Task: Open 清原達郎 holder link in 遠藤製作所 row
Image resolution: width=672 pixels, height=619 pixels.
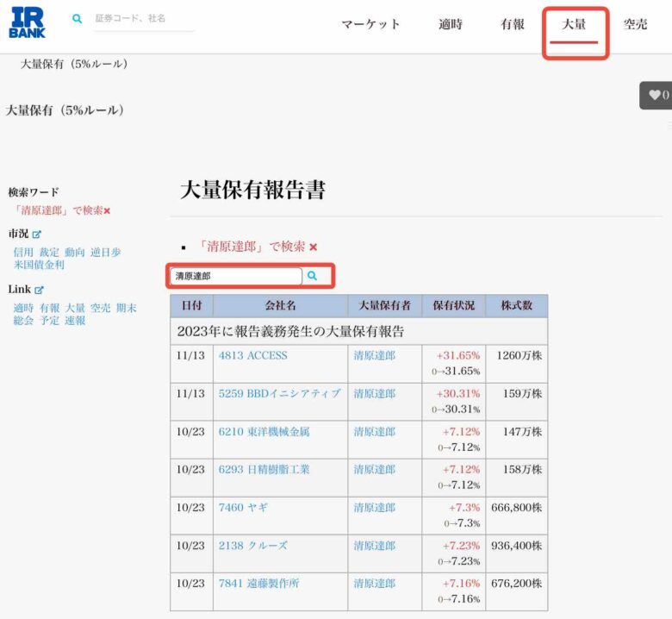Action: (374, 584)
